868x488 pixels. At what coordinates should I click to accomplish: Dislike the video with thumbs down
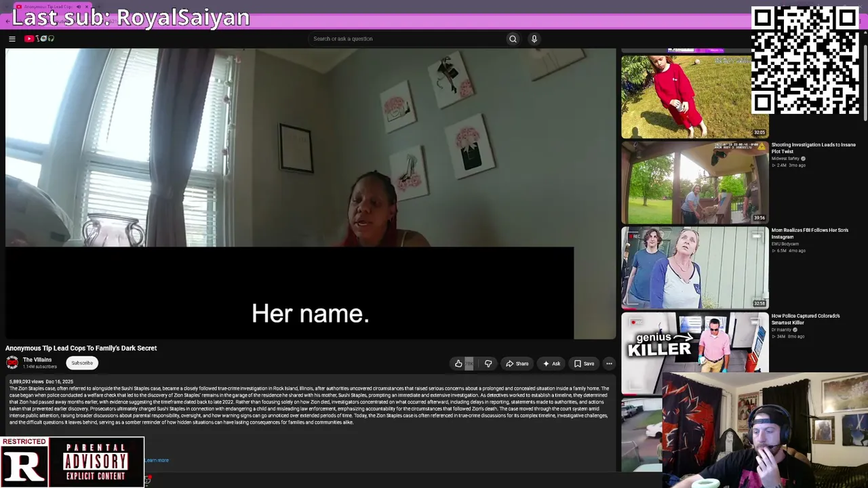tap(488, 364)
